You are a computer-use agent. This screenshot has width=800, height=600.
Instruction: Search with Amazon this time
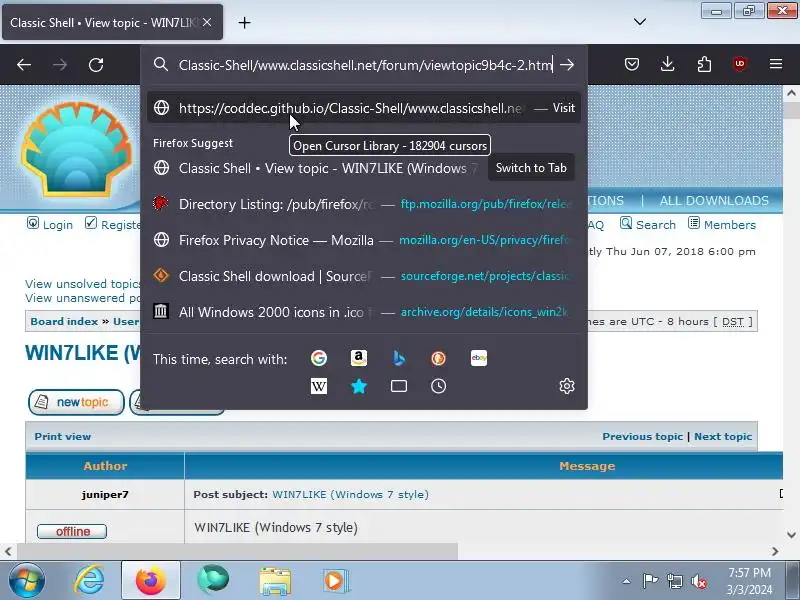[x=359, y=358]
